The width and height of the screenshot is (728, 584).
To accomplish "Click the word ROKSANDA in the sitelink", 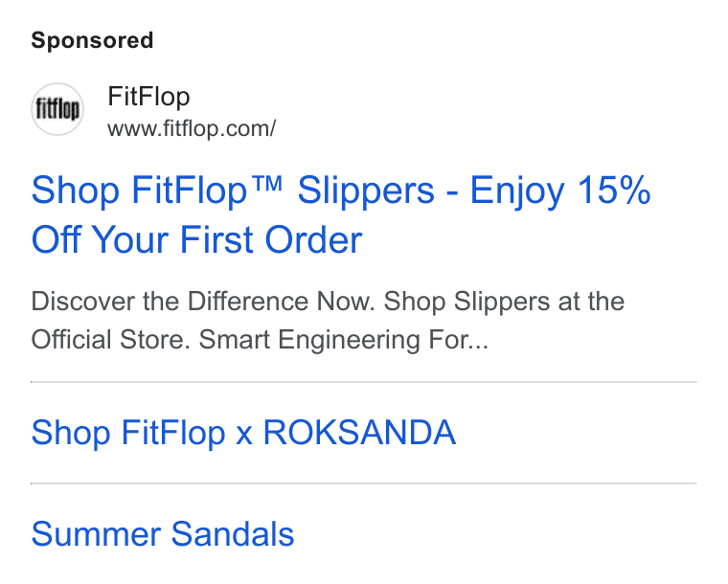I will pos(359,433).
